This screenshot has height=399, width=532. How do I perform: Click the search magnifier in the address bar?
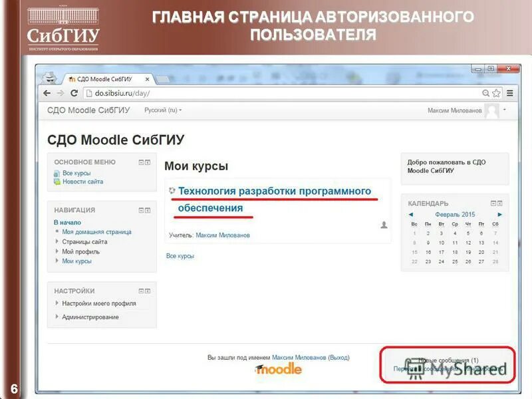pos(486,93)
